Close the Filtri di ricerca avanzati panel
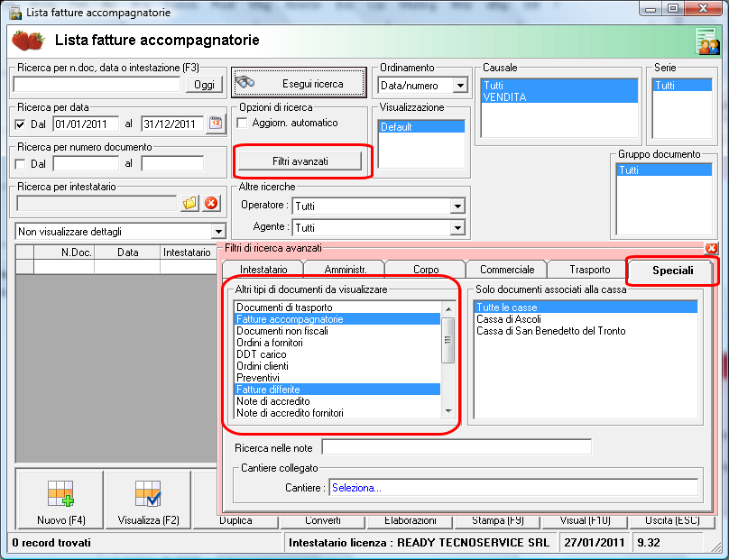 coord(711,248)
